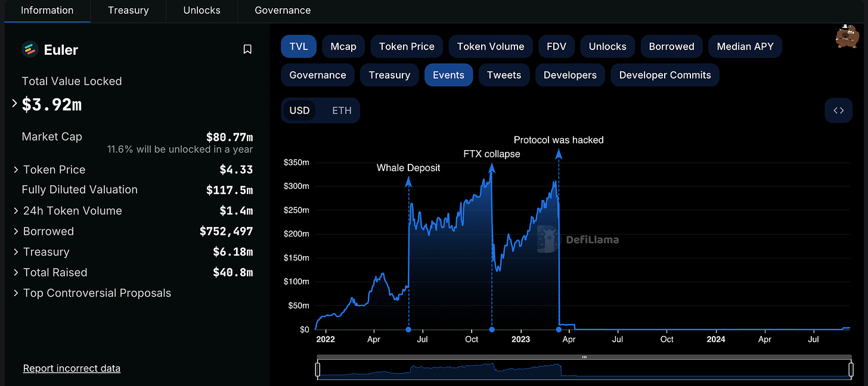868x386 pixels.
Task: Click the Whale Deposit event label
Action: tap(408, 168)
